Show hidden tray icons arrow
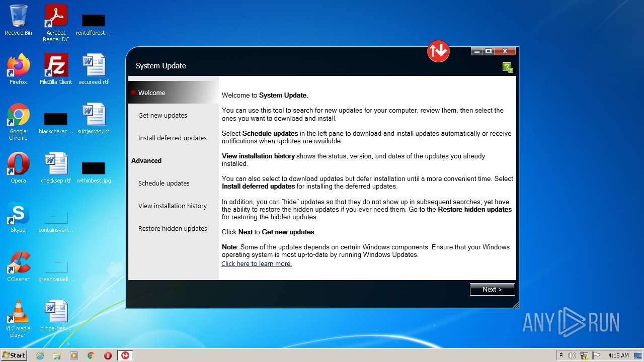This screenshot has width=644, height=362. 561,355
